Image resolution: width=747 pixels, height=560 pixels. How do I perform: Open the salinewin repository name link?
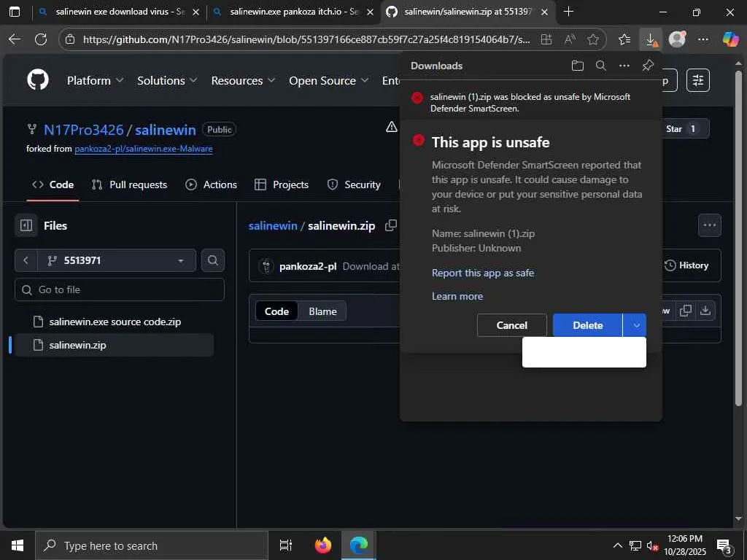(166, 130)
